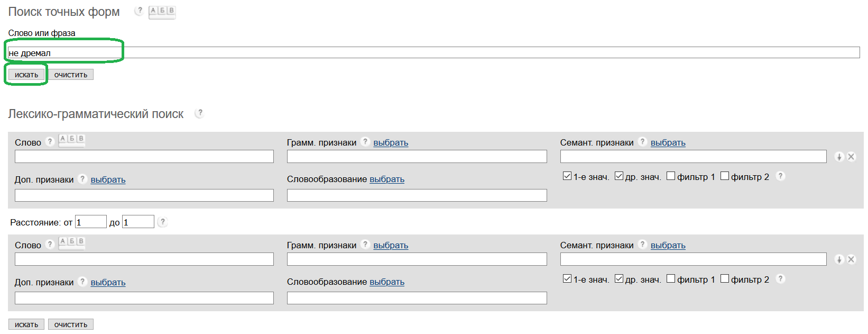Click help icon beside Лексико-грамматический поиск heading
This screenshot has height=334, width=868.
[x=199, y=113]
